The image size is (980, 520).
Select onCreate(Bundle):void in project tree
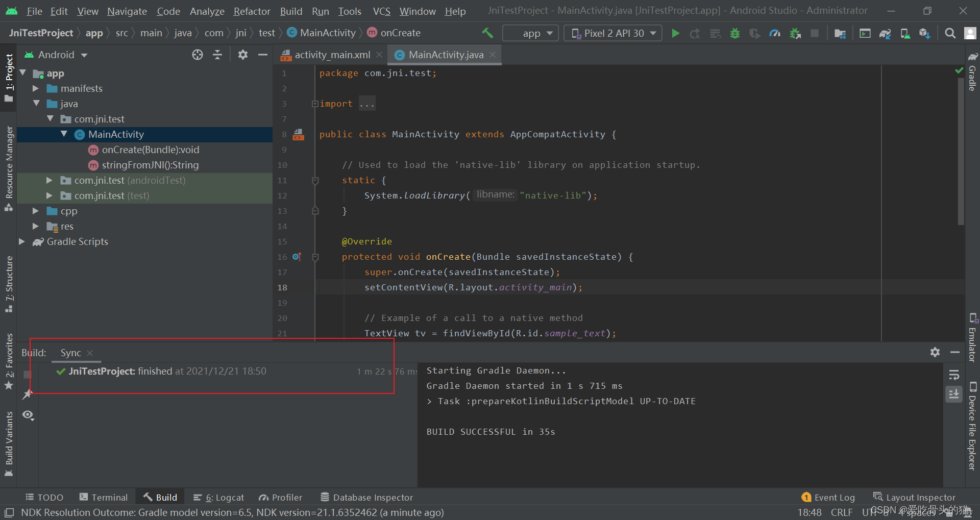point(151,150)
